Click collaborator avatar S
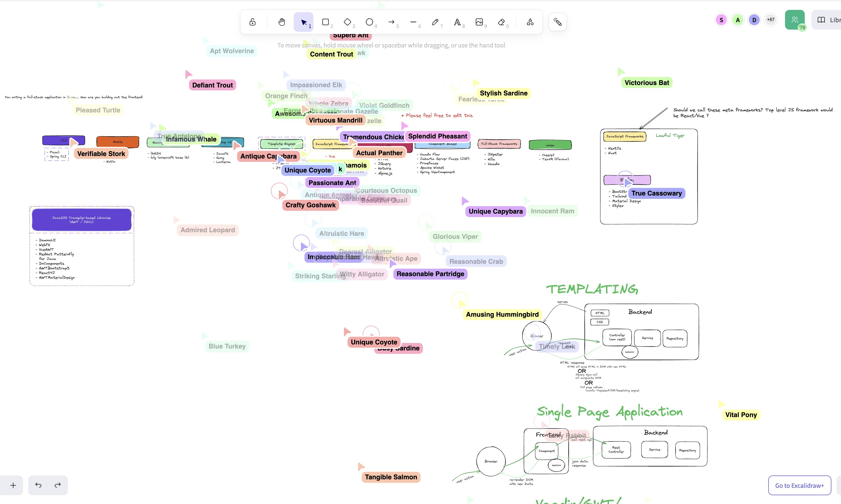This screenshot has width=841, height=504. [721, 20]
